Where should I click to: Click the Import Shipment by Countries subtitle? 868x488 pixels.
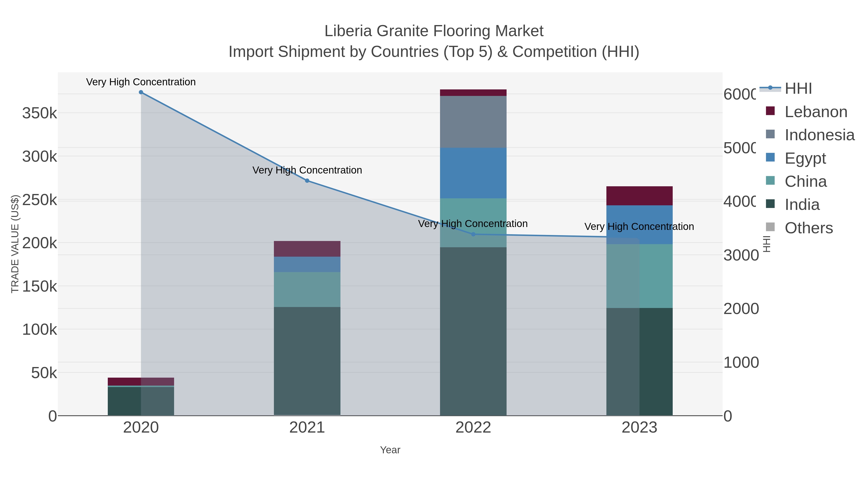click(x=434, y=52)
